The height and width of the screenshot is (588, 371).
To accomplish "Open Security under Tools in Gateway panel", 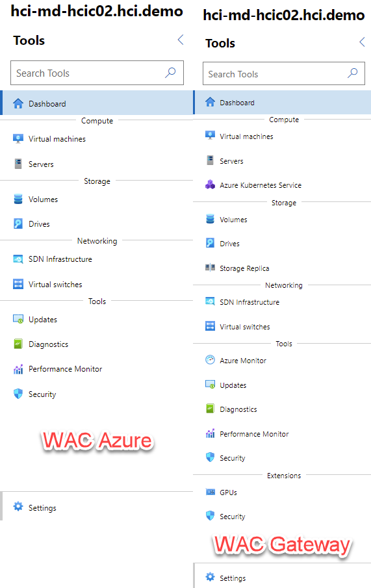I will pos(232,458).
